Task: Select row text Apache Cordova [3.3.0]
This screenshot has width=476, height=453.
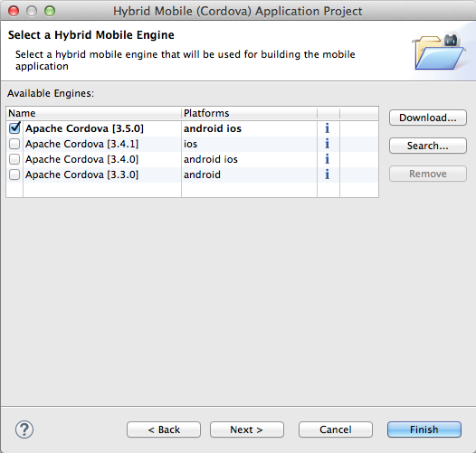Action: pyautogui.click(x=81, y=175)
